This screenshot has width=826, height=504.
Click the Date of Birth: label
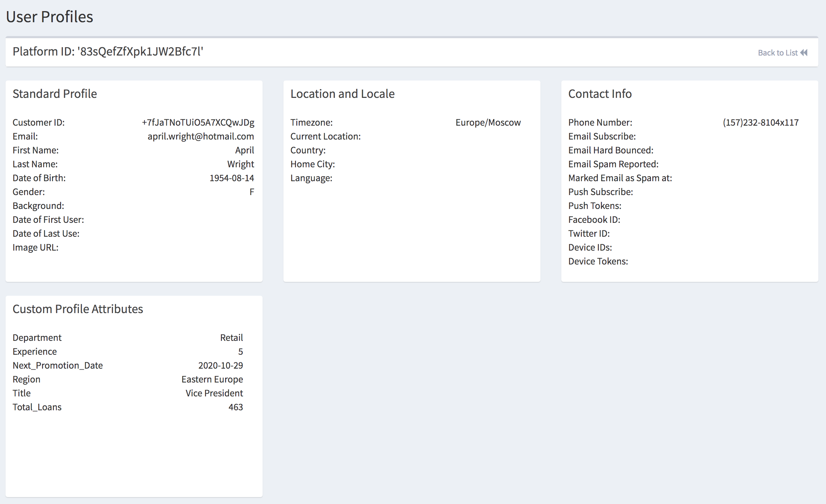(39, 178)
